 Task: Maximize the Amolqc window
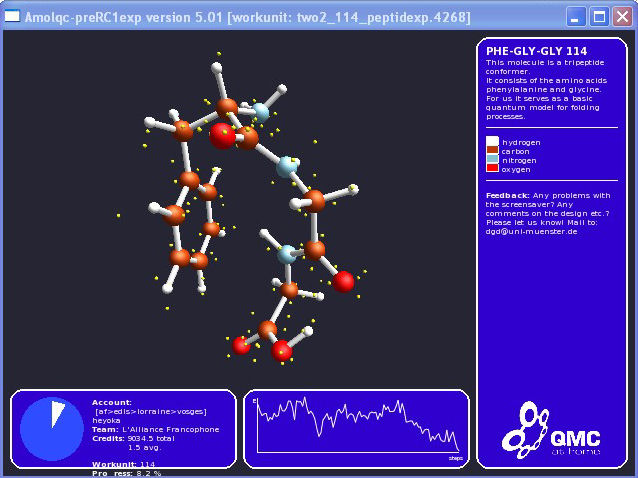599,17
